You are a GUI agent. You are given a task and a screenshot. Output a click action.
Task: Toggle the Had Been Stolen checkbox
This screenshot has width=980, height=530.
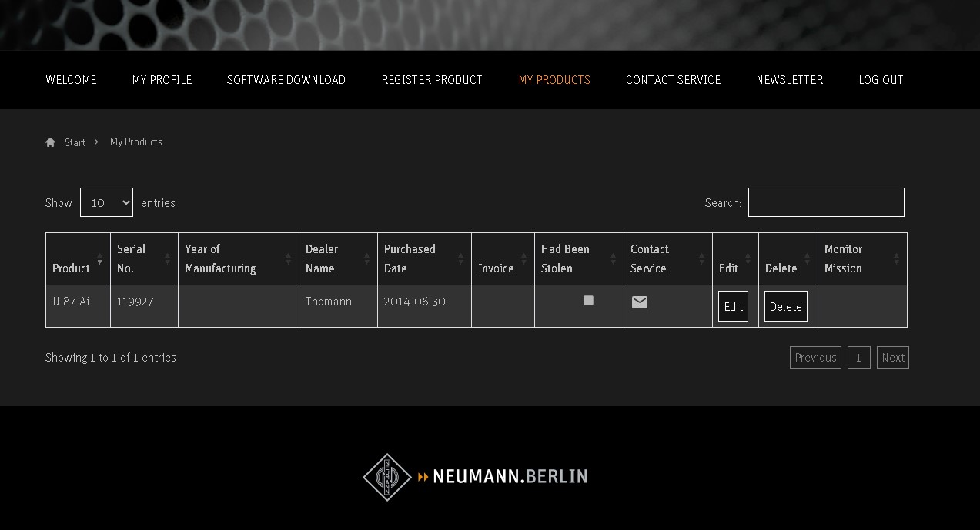coord(588,301)
